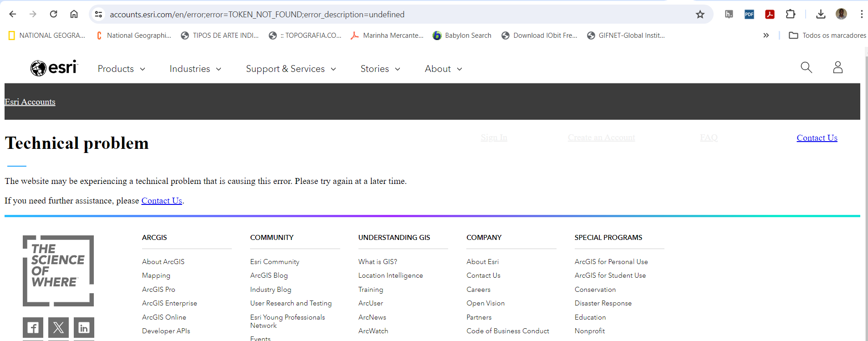Open Esri's X (Twitter) icon
This screenshot has width=868, height=341.
58,327
